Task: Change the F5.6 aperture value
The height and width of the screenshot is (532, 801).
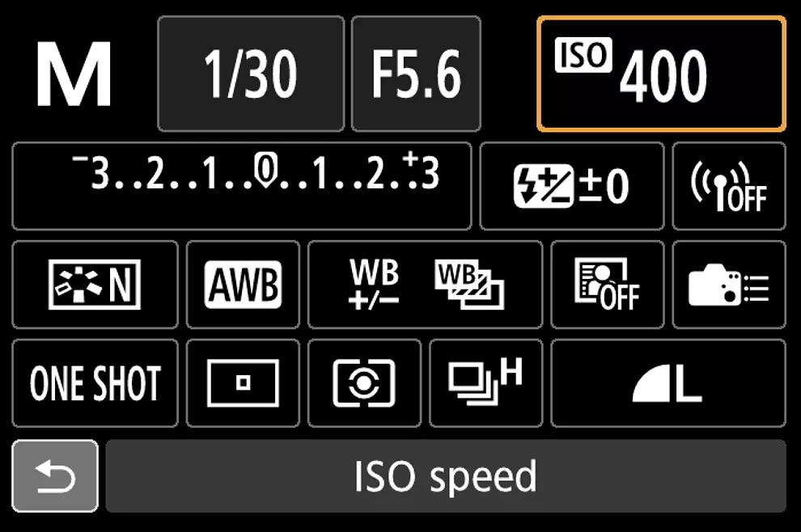Action: pos(416,74)
